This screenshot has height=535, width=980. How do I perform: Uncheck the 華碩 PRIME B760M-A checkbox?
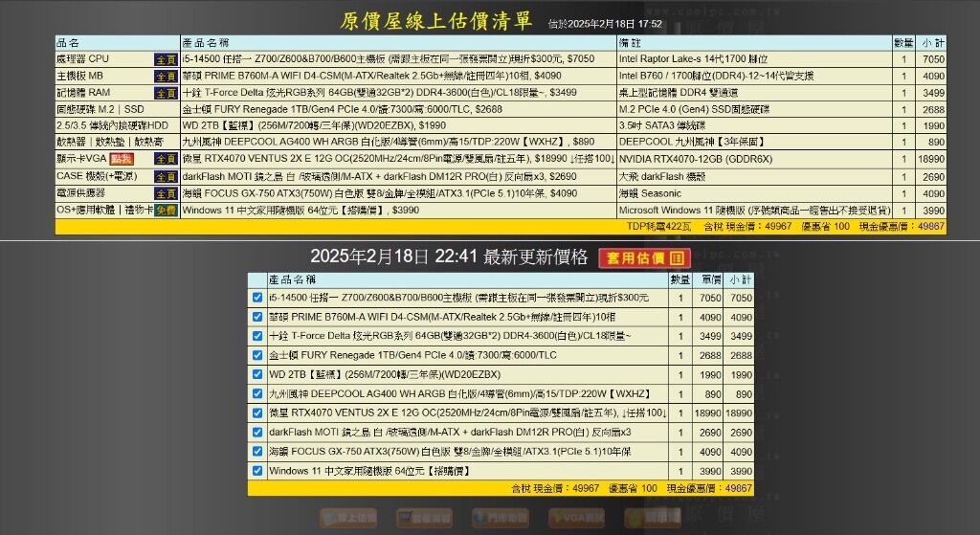256,317
